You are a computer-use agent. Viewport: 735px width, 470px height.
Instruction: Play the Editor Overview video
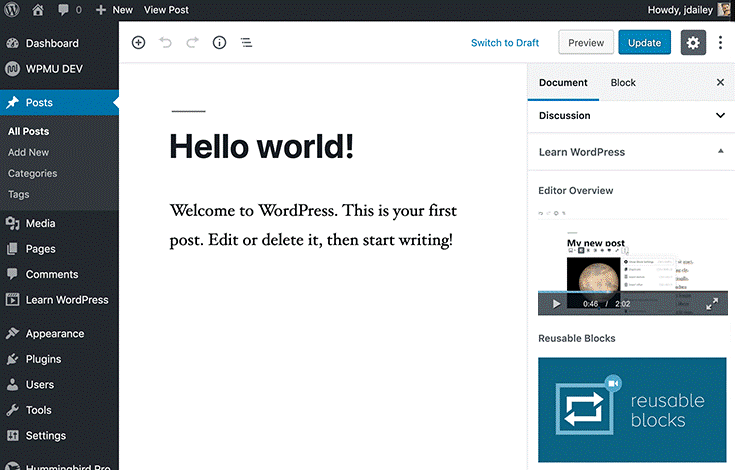(x=556, y=304)
